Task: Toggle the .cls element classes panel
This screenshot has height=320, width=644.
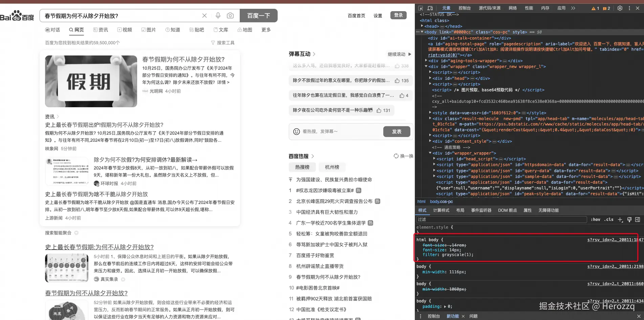Action: 609,220
